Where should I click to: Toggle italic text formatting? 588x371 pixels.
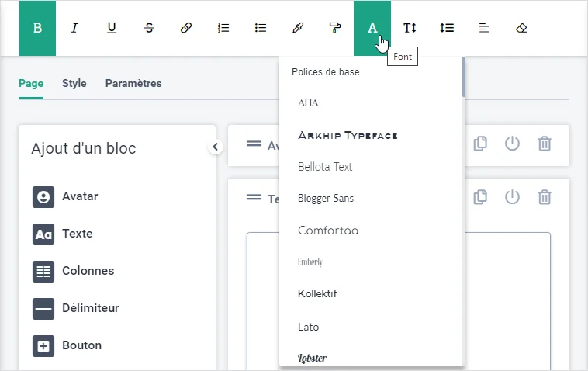tap(74, 28)
